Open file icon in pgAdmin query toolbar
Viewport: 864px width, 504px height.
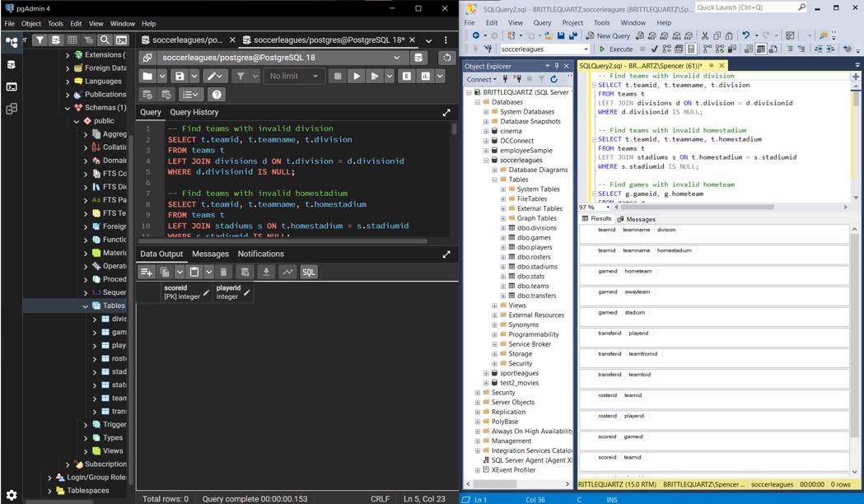[x=147, y=76]
